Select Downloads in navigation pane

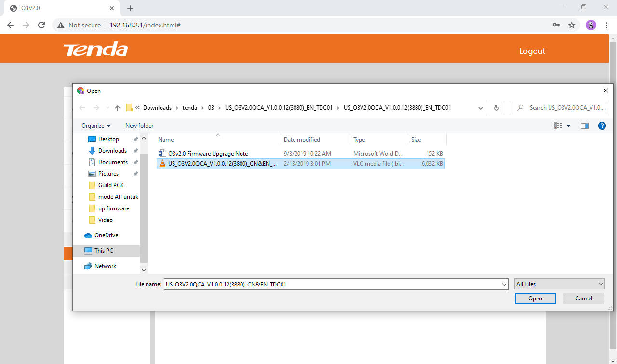[x=112, y=151]
